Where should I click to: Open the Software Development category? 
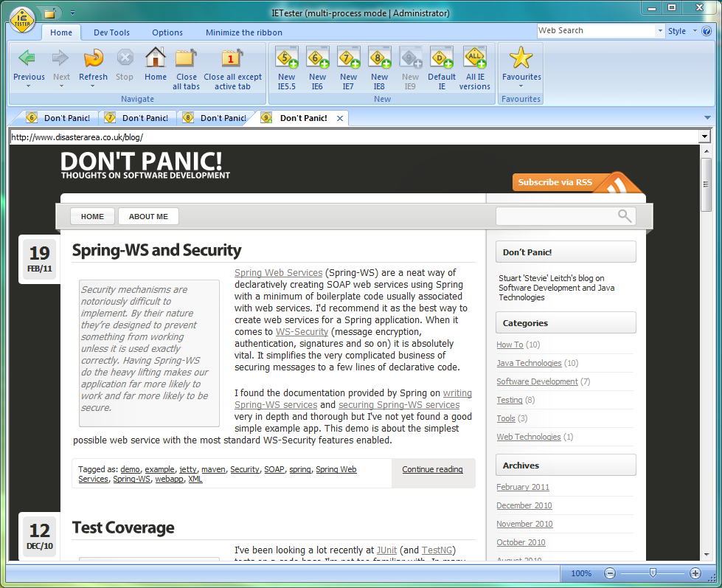coord(537,381)
